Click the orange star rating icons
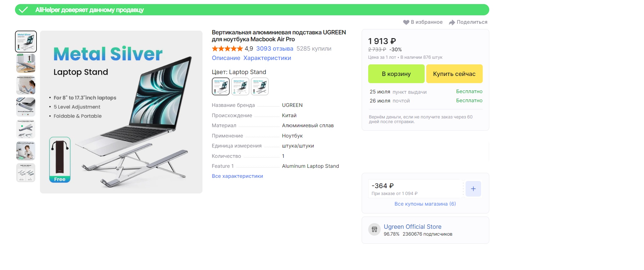Image resolution: width=644 pixels, height=270 pixels. coord(227,49)
